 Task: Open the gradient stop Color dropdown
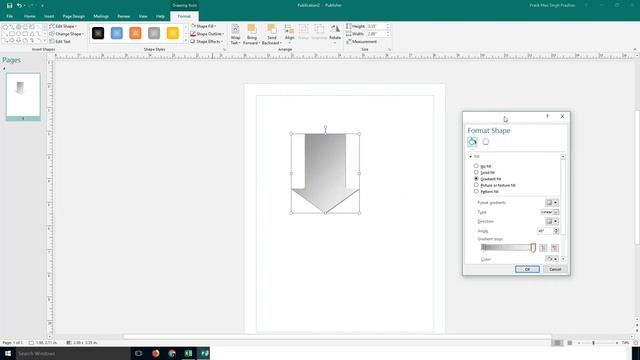coord(552,259)
